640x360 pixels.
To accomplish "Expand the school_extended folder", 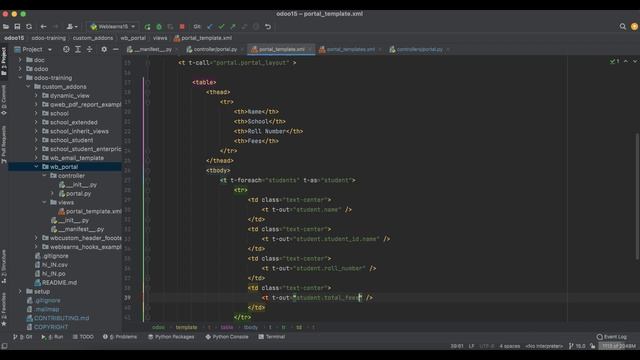I will pos(36,122).
